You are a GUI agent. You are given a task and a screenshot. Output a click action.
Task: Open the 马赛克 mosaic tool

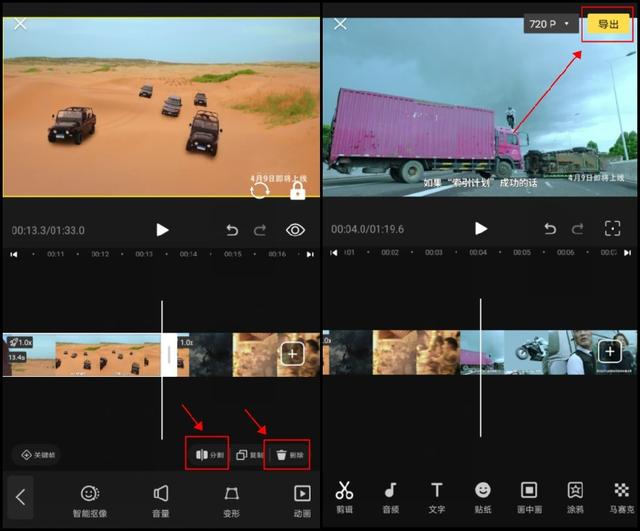tap(622, 497)
